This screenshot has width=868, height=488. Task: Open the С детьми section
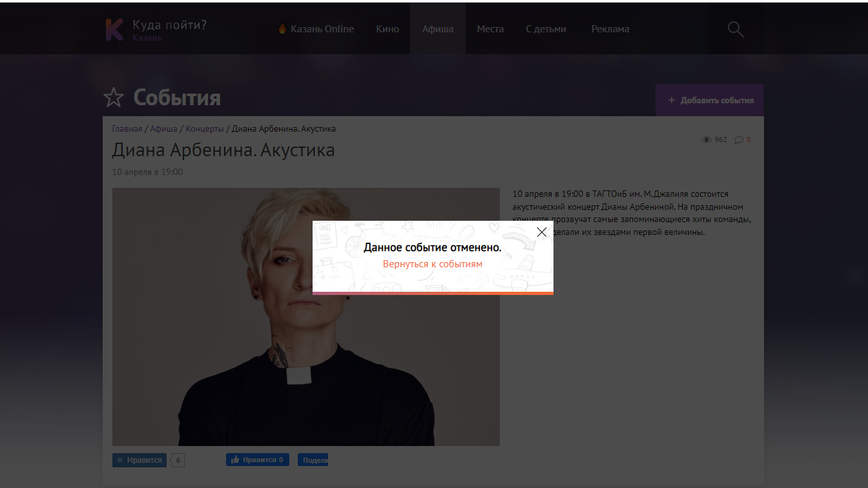click(x=546, y=29)
